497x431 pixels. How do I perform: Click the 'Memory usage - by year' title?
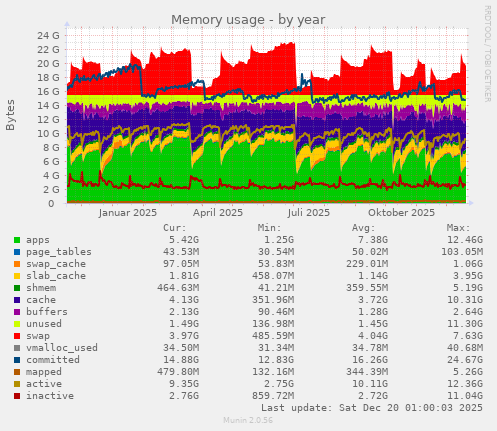[248, 20]
